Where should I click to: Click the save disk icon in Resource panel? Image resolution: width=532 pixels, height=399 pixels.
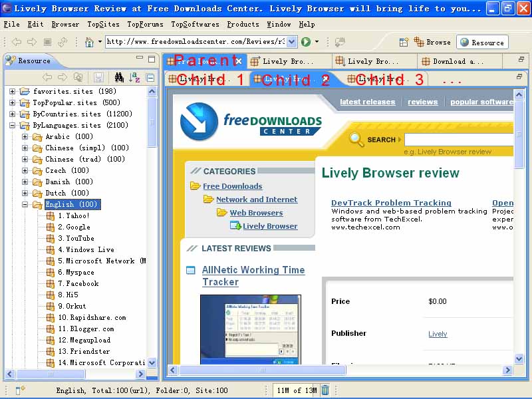coord(98,77)
